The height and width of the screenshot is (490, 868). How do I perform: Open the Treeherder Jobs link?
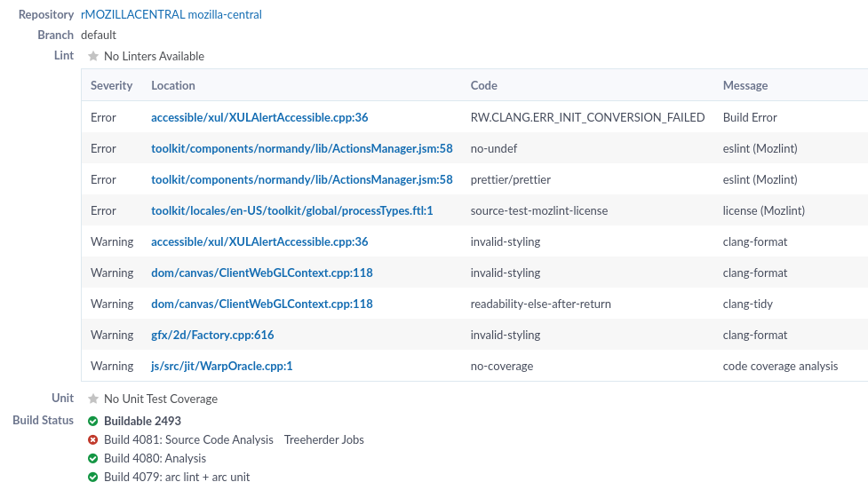323,439
